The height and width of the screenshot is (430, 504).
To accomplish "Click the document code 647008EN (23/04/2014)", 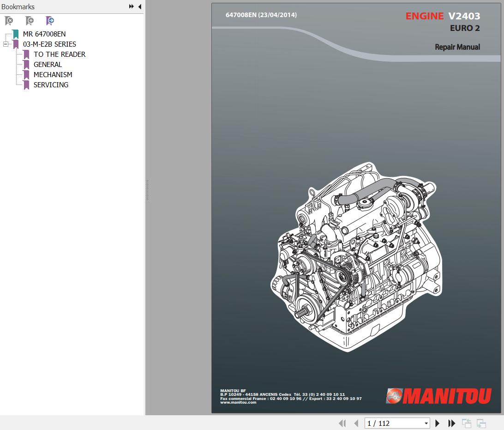I will (x=261, y=15).
